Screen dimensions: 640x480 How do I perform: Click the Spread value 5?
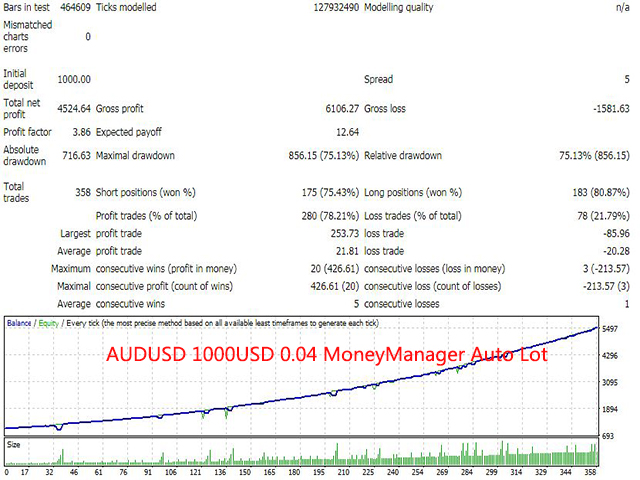[627, 79]
